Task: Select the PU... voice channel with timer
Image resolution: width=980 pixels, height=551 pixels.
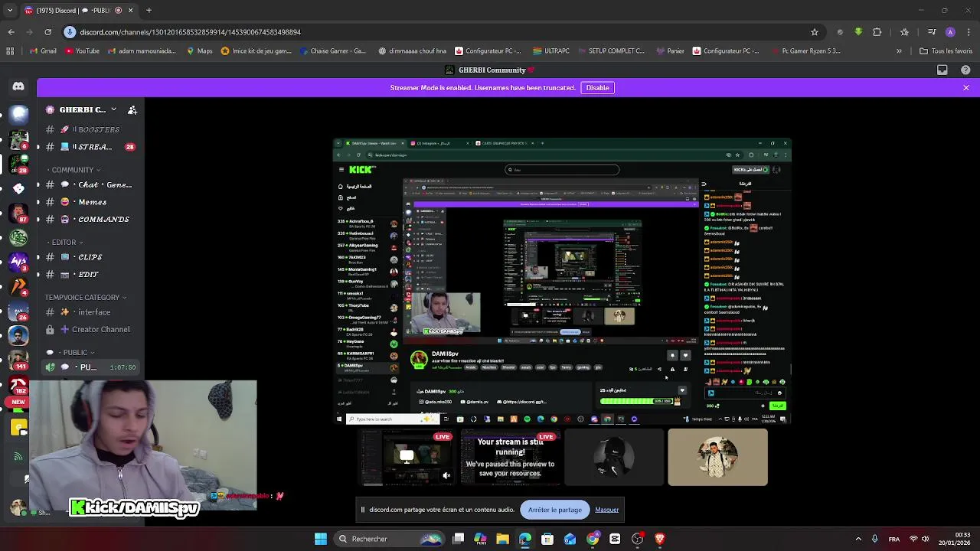Action: coord(90,367)
